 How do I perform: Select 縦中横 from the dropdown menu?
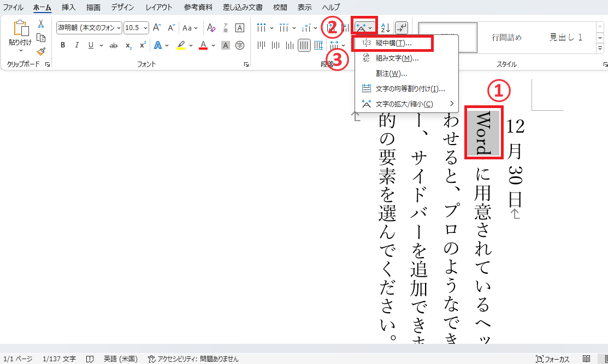pyautogui.click(x=393, y=43)
